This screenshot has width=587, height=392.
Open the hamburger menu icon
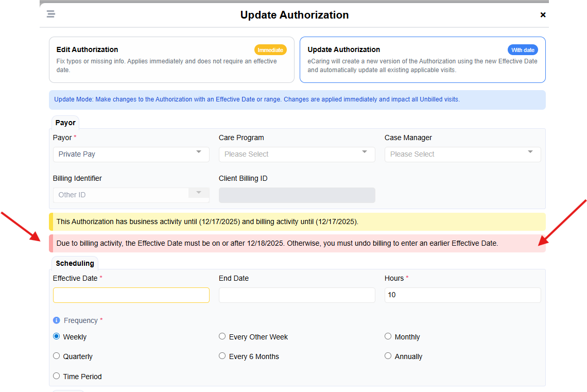click(x=50, y=14)
